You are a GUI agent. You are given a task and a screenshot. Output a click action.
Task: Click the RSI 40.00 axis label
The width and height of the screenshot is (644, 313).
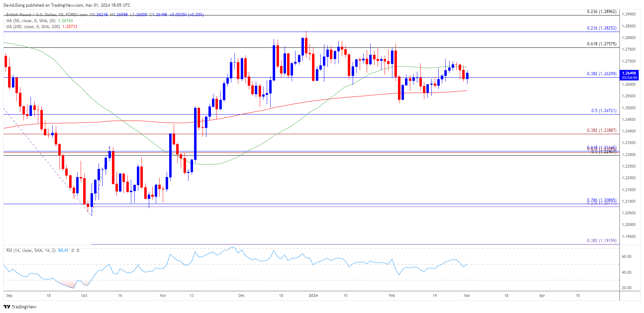(x=626, y=272)
